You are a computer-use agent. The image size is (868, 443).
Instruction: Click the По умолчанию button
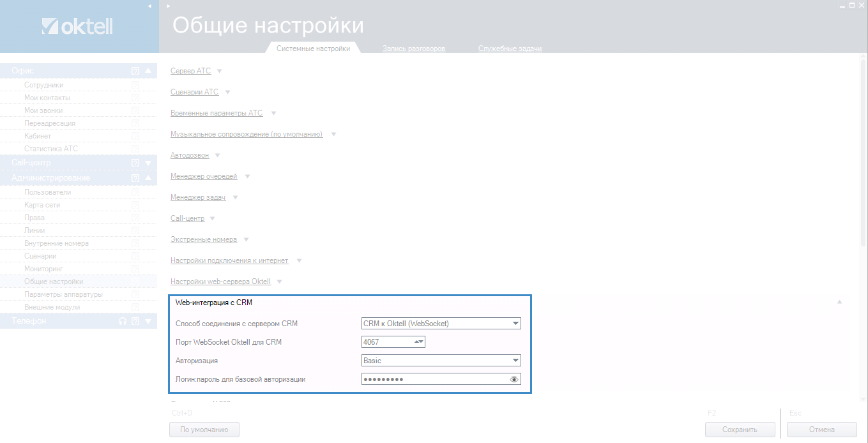coord(204,430)
